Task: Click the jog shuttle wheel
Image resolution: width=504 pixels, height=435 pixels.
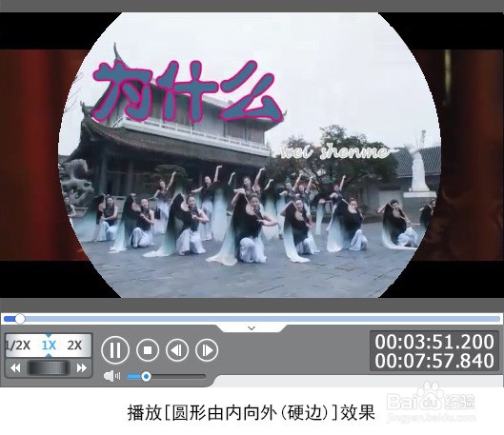Action: coord(49,368)
